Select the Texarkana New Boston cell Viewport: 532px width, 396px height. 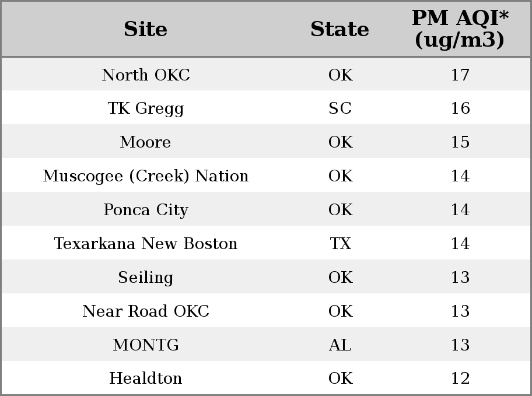[x=146, y=243]
